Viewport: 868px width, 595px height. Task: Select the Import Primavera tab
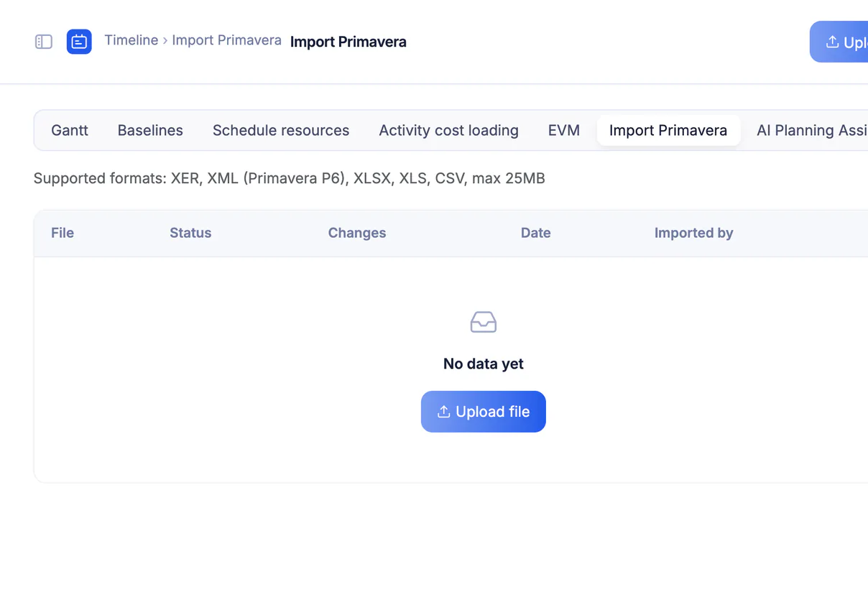tap(668, 130)
